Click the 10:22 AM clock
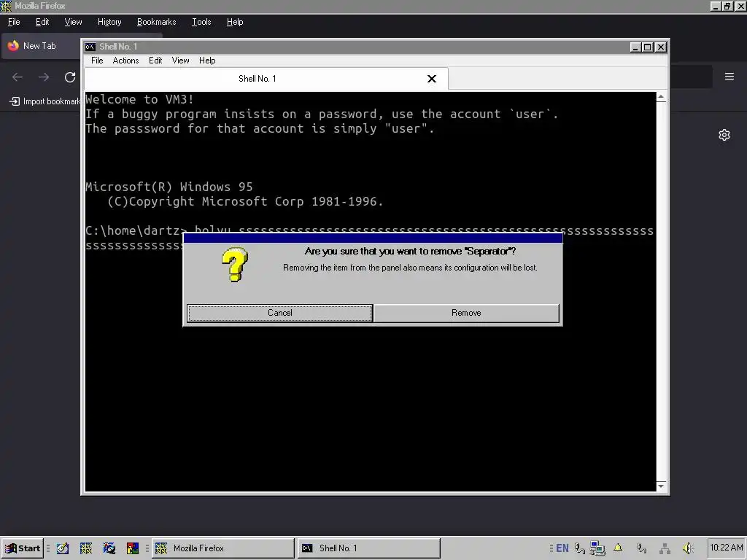 click(x=727, y=548)
